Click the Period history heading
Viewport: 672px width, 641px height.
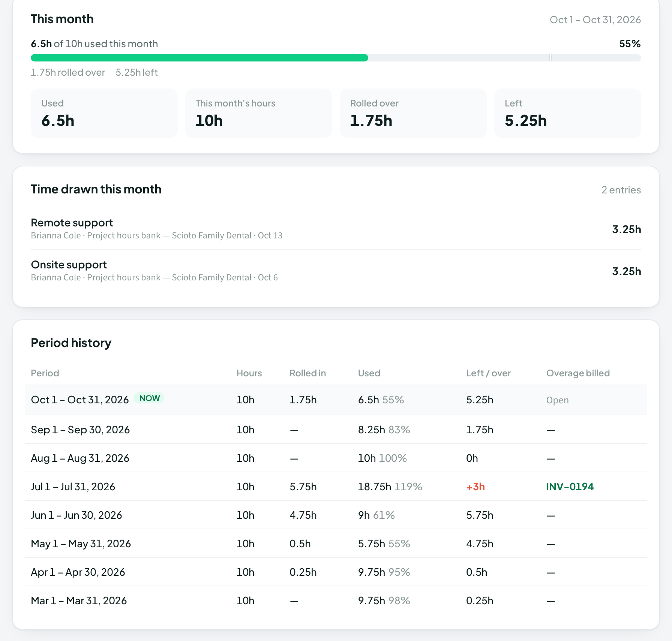(x=71, y=343)
